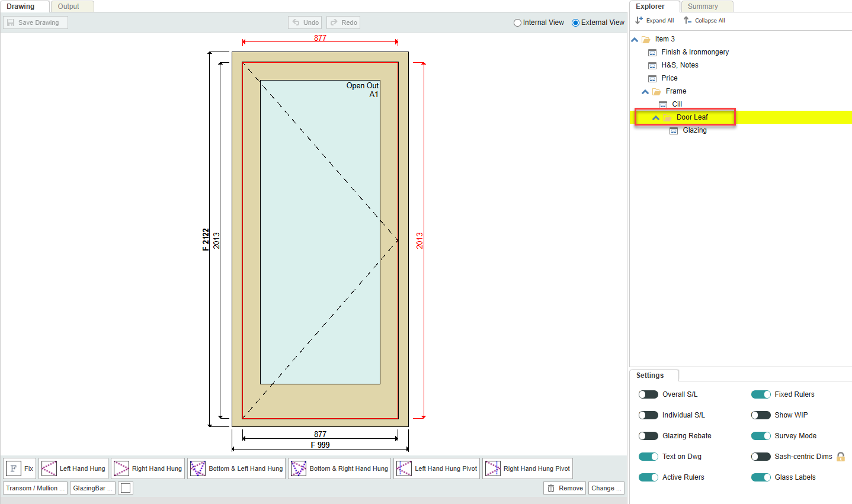The image size is (852, 504).
Task: Collapse the Door Leaf chevron
Action: [x=656, y=118]
